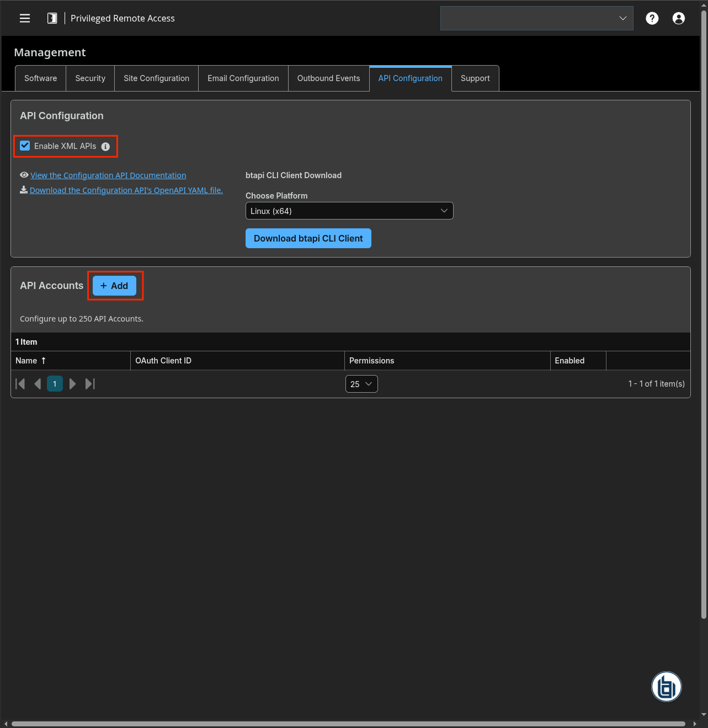Go to the previous page arrow
This screenshot has height=728, width=708.
(38, 384)
